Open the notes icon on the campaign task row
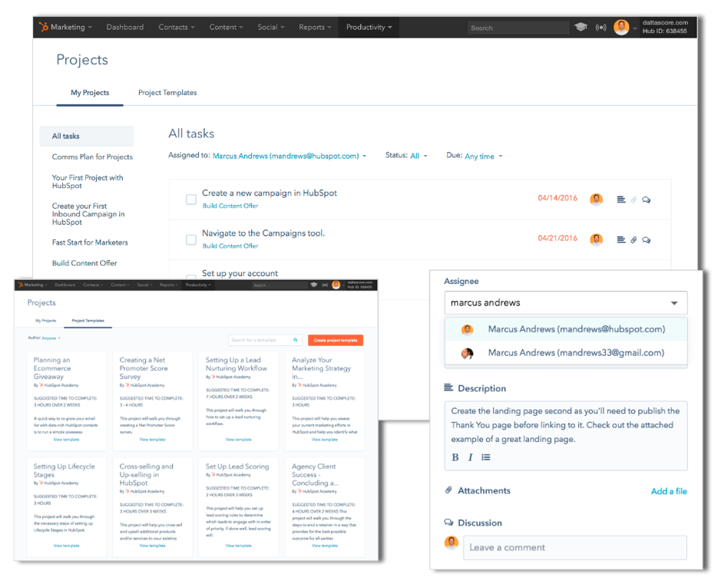Image resolution: width=728 pixels, height=587 pixels. [621, 199]
